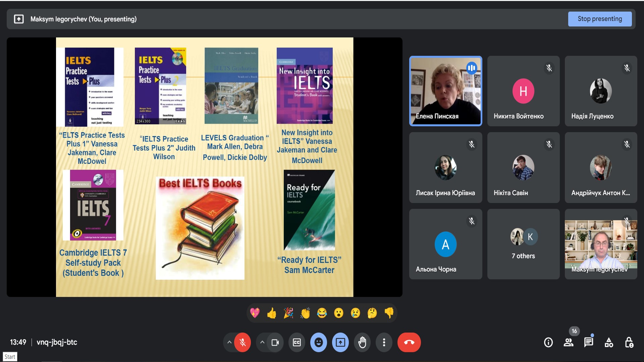The height and width of the screenshot is (362, 644).
Task: Send the thumbs up reaction
Action: coord(272,313)
